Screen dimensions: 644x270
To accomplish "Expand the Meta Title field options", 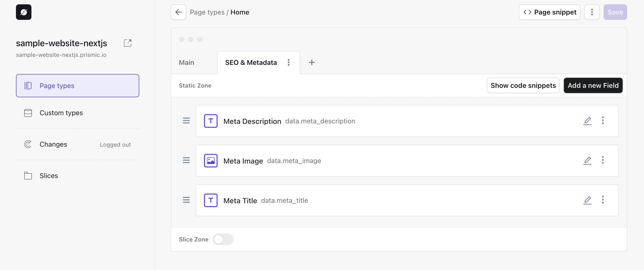I will [x=603, y=200].
